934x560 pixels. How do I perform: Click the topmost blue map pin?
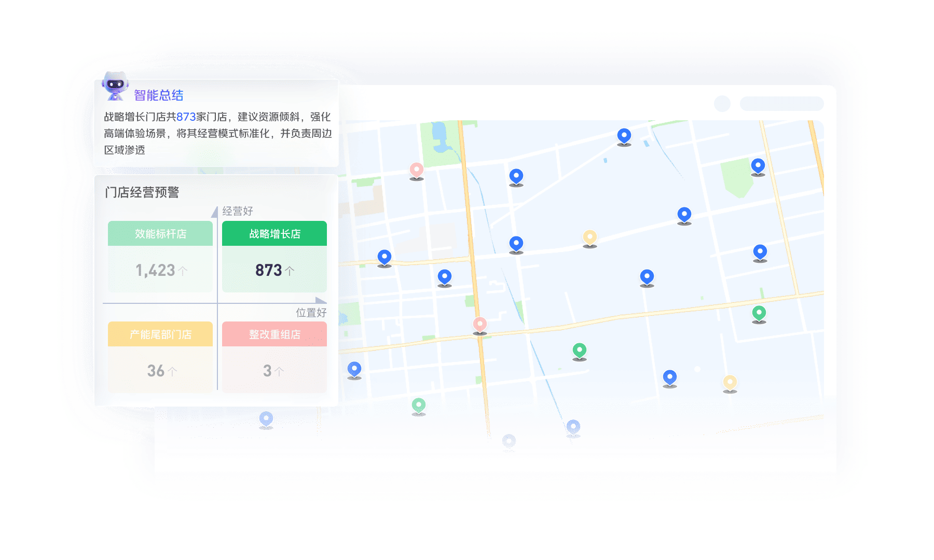[x=624, y=137]
